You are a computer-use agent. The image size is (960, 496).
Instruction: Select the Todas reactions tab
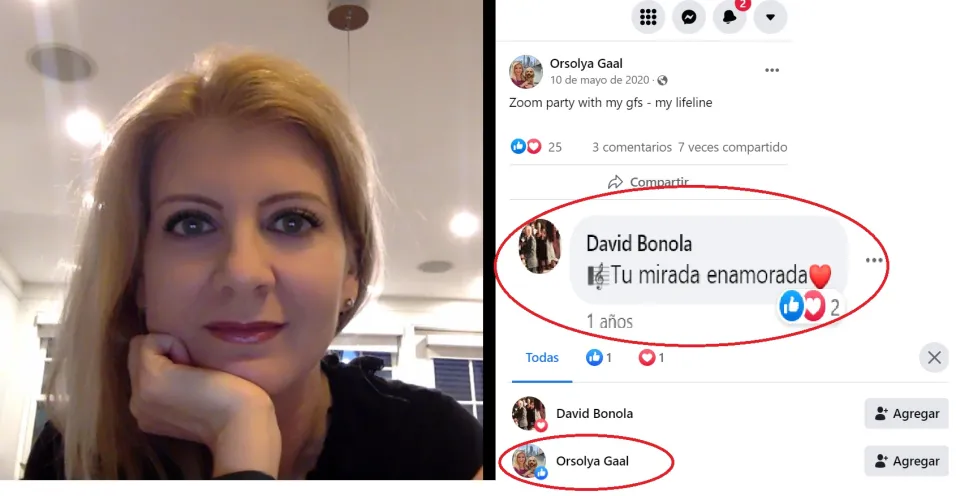tap(542, 358)
